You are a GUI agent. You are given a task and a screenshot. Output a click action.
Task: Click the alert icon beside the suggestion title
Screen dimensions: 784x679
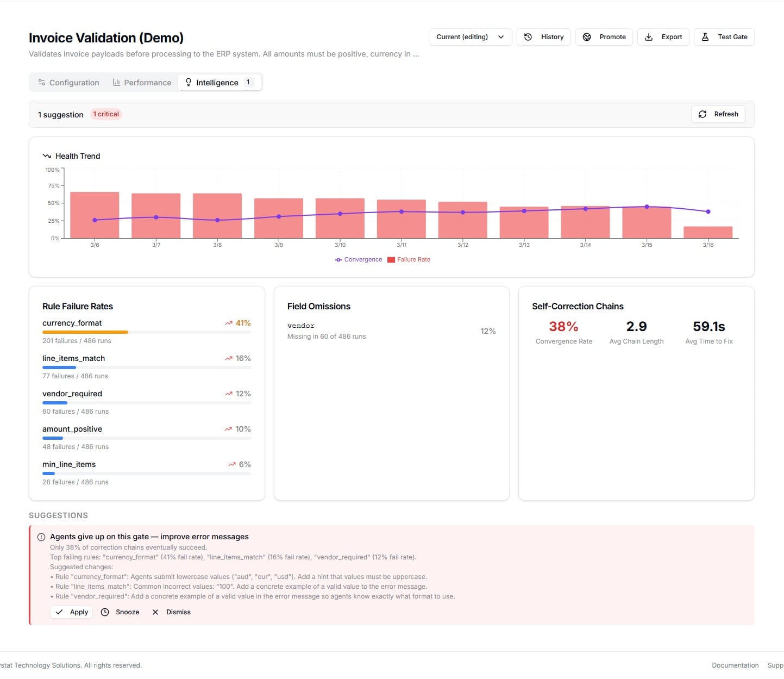tap(41, 537)
